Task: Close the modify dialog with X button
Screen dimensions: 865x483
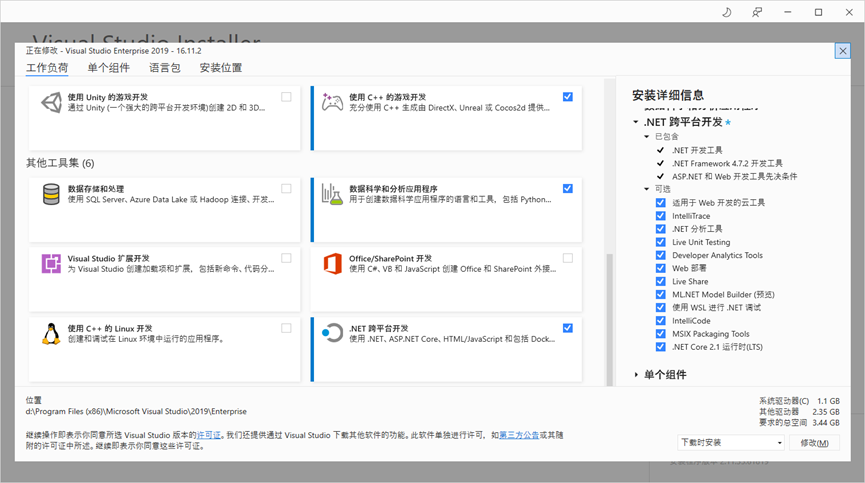Action: click(842, 51)
